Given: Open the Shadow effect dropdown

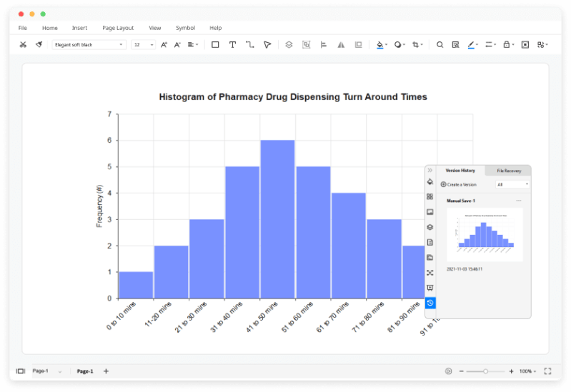Looking at the screenshot, I should (399, 44).
